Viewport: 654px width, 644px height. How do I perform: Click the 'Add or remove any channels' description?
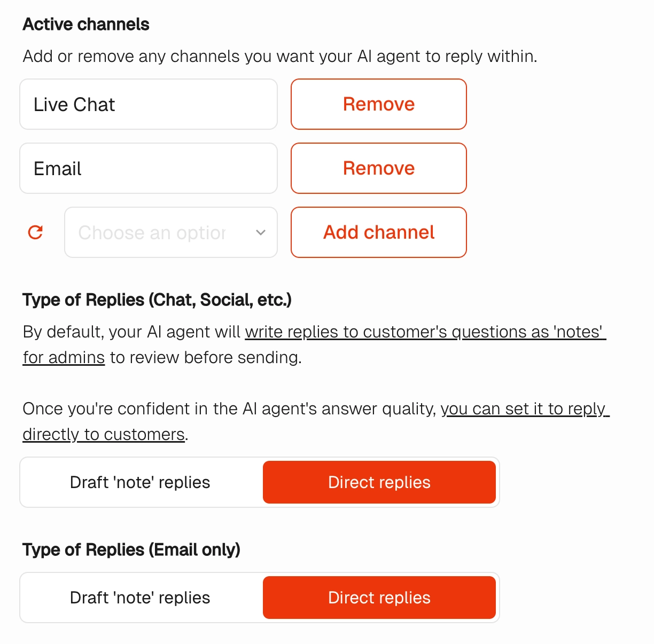280,56
